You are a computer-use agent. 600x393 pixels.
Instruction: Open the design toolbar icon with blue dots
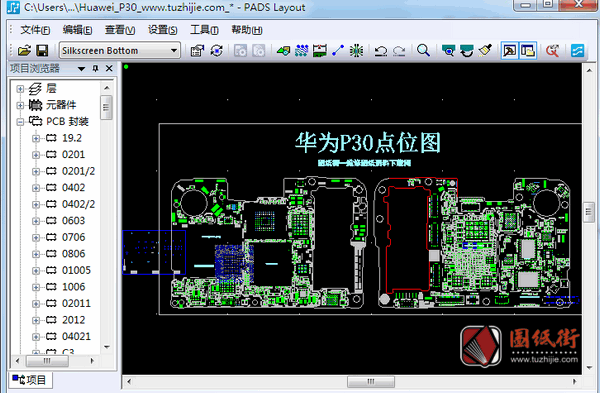point(302,51)
